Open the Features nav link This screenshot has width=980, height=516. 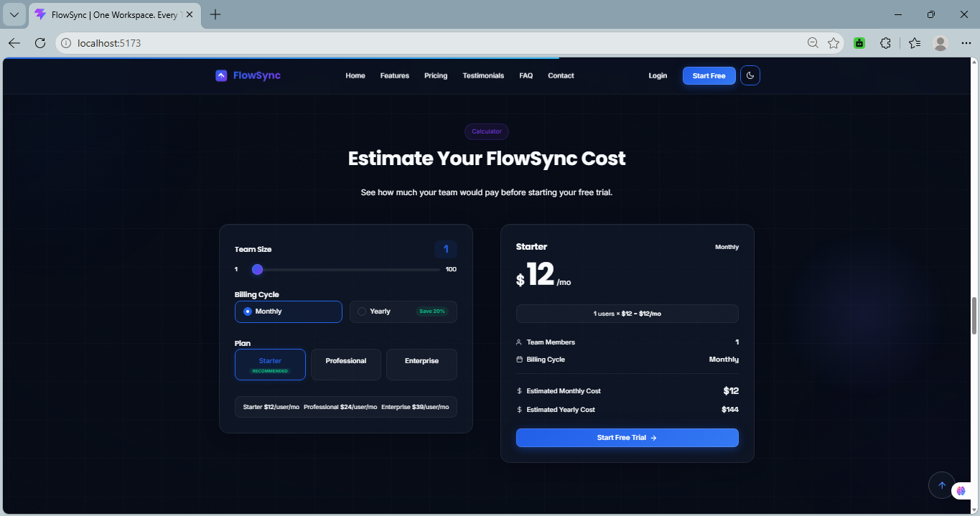(x=395, y=75)
